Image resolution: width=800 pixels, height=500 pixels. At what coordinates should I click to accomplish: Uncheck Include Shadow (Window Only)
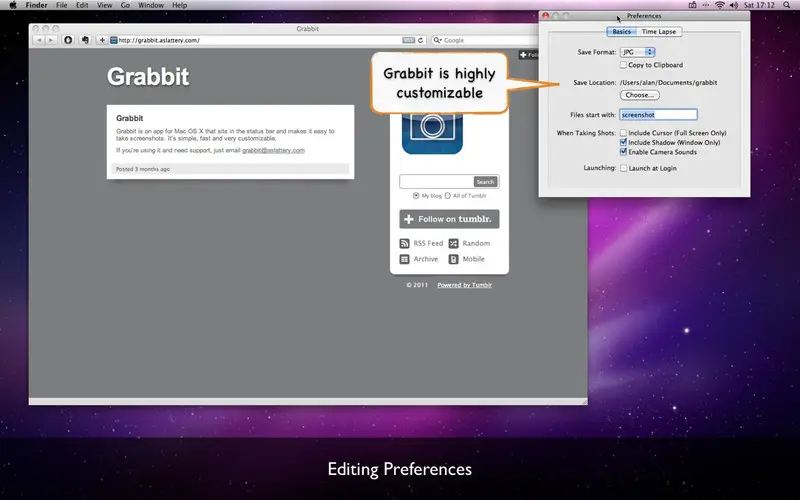tap(623, 142)
